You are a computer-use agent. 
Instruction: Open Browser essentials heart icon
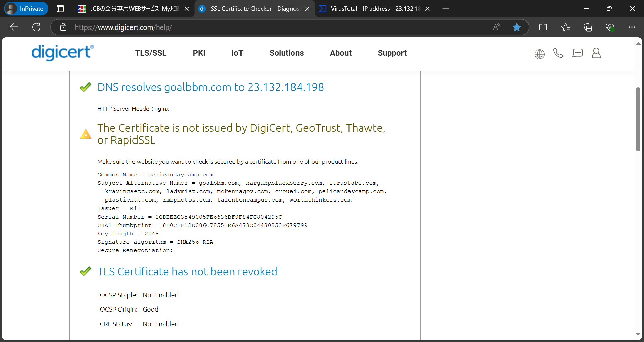coord(610,27)
